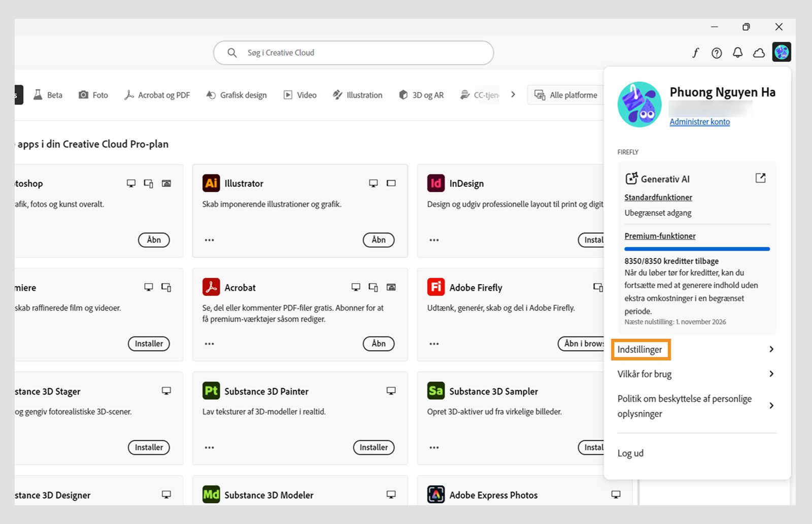
Task: Open the Premium-funktioner link
Action: (x=660, y=236)
